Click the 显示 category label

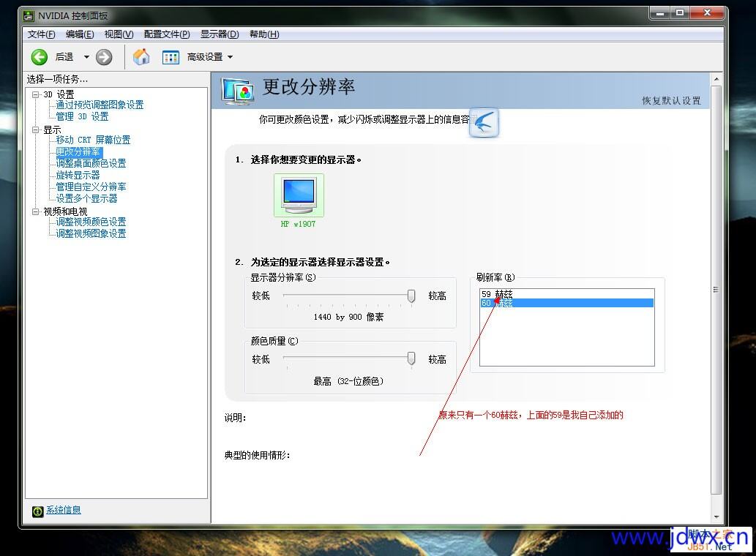click(52, 129)
